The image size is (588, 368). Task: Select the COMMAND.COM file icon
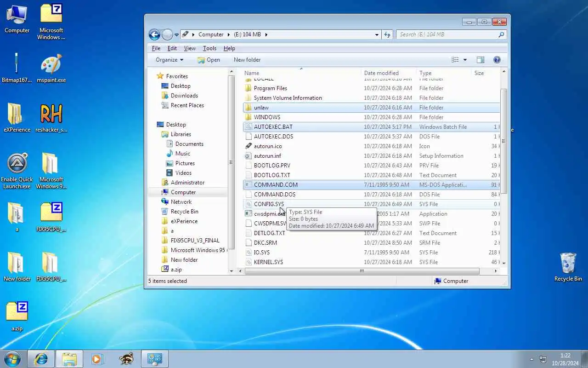tap(249, 185)
